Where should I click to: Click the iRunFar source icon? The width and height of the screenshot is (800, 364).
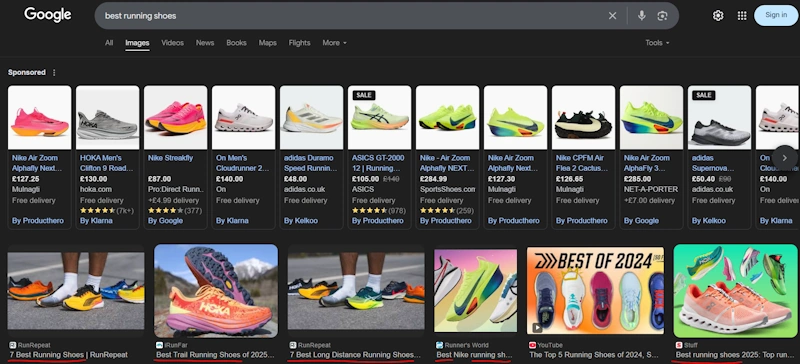159,345
